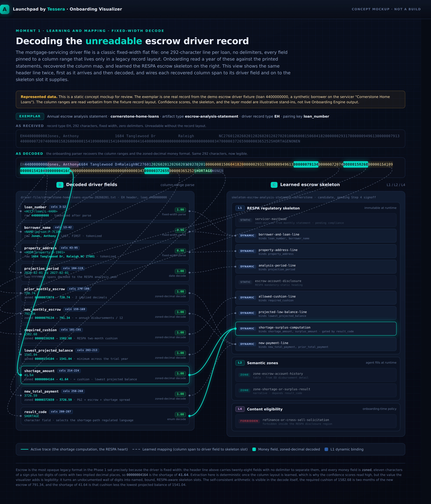Click the blue L1 dynamic binding legend swatch
The image size is (431, 504).
click(x=326, y=449)
